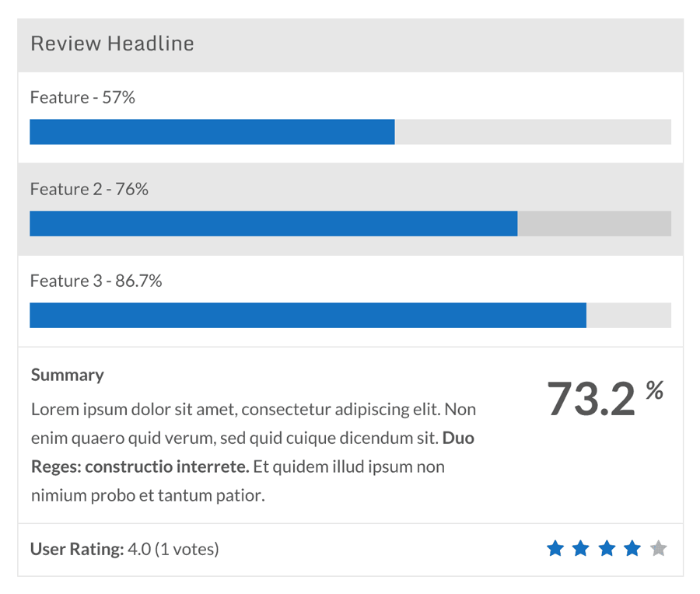Click the fourth blue star

click(x=632, y=548)
